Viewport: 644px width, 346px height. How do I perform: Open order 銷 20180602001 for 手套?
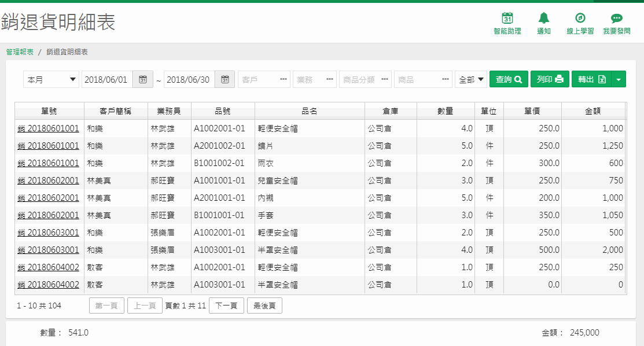pos(48,215)
